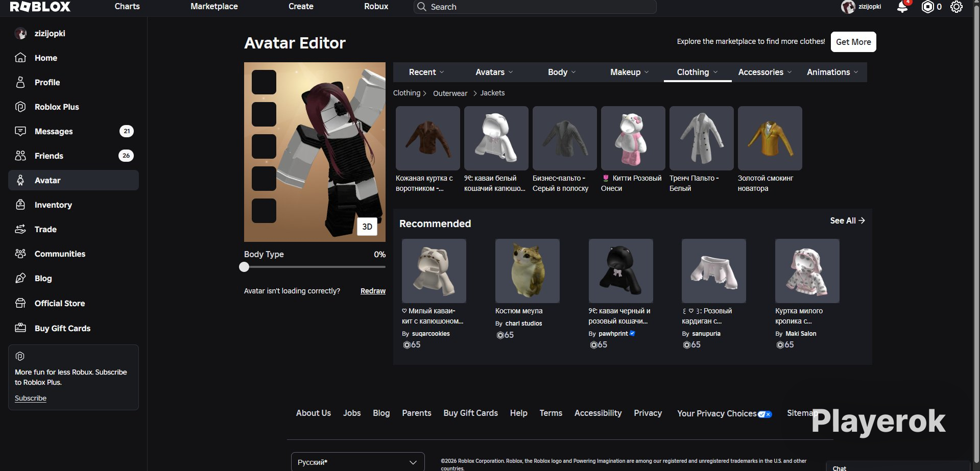This screenshot has height=471, width=980.
Task: Click the Blog icon in the sidebar
Action: coord(20,278)
